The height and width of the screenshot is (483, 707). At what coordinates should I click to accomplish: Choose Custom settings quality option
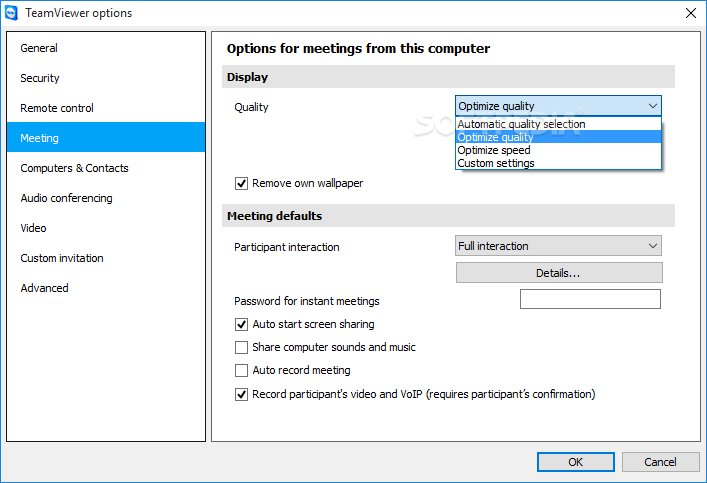pos(558,163)
